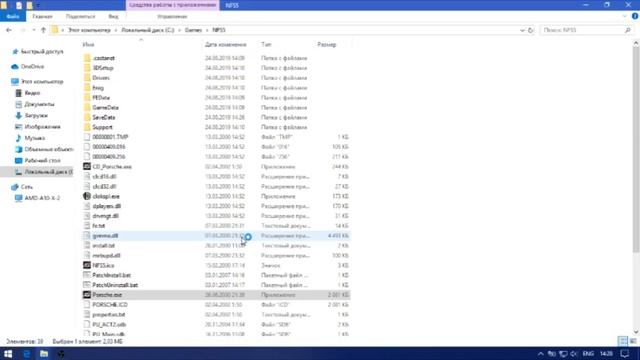
Task: Open the Quick Access toolbar dropdown arrow
Action: (38, 5)
